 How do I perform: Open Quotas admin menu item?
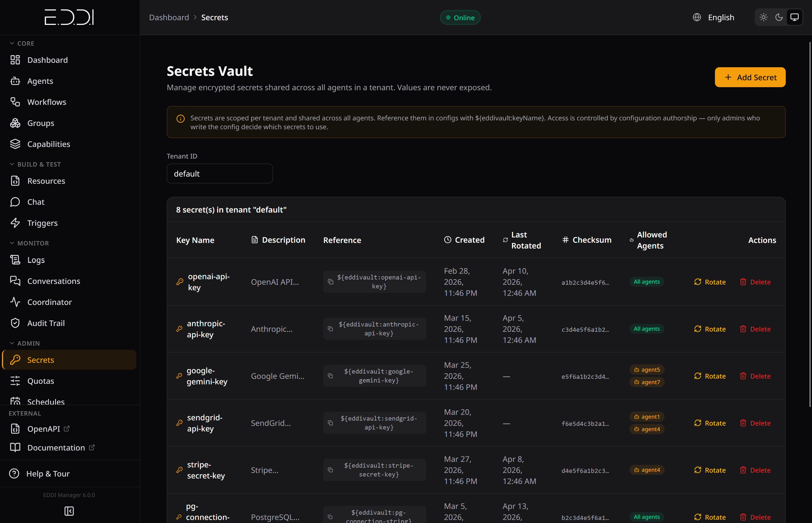[x=40, y=381]
